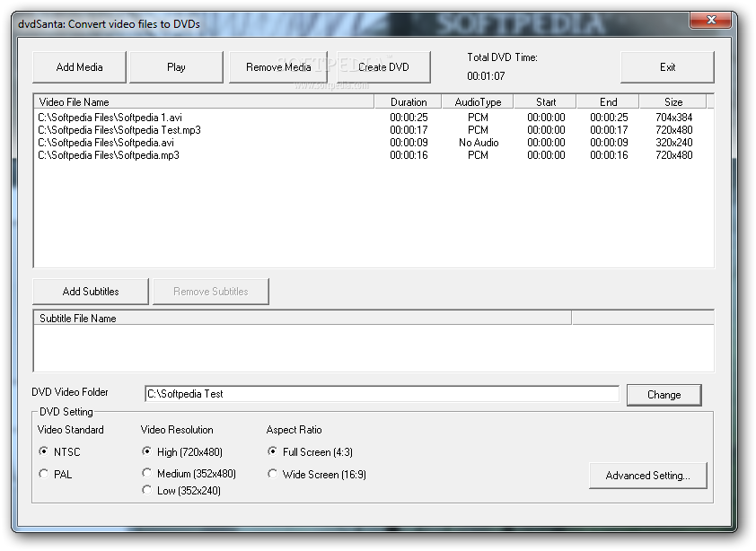756x551 pixels.
Task: Click the total DVD time 00:01:07
Action: pos(486,75)
